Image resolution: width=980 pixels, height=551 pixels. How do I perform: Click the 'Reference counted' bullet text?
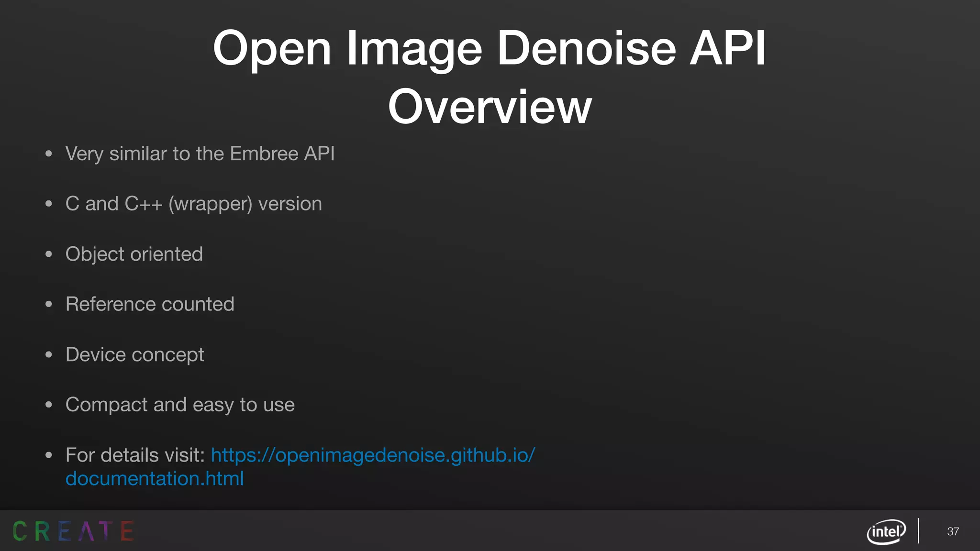150,304
